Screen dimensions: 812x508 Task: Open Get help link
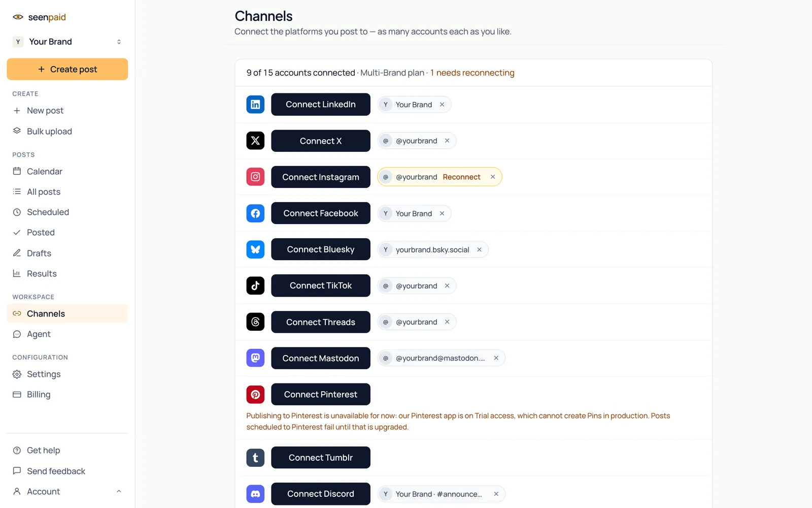coord(67,450)
